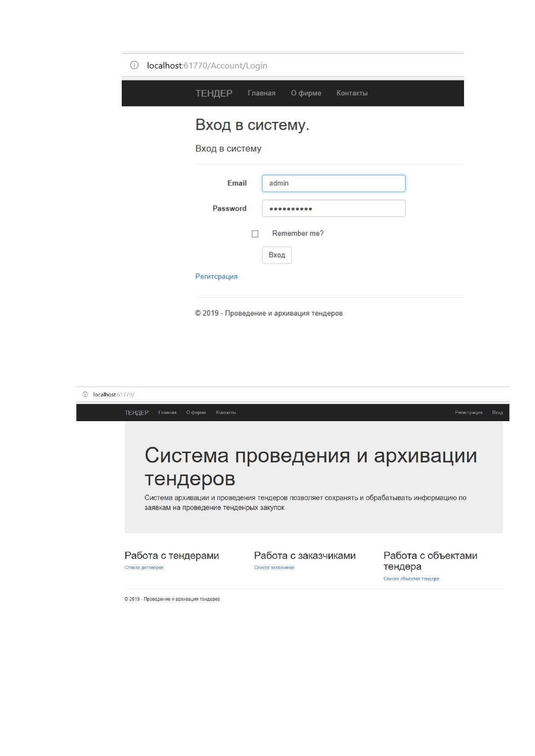Click Вход link in top-right navbar
Screen dimensions: 535x756
point(498,413)
